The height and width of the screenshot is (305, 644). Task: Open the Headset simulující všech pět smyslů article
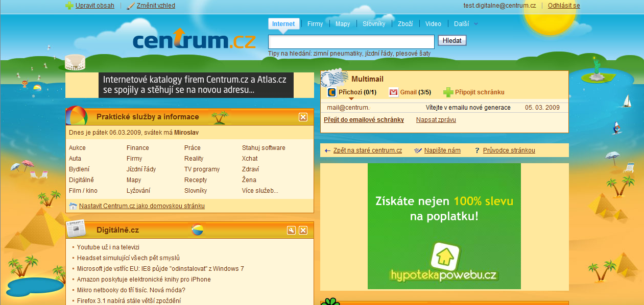[x=128, y=258]
